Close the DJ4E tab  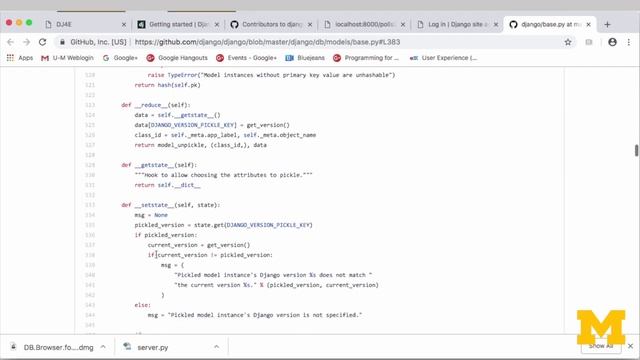pos(124,24)
